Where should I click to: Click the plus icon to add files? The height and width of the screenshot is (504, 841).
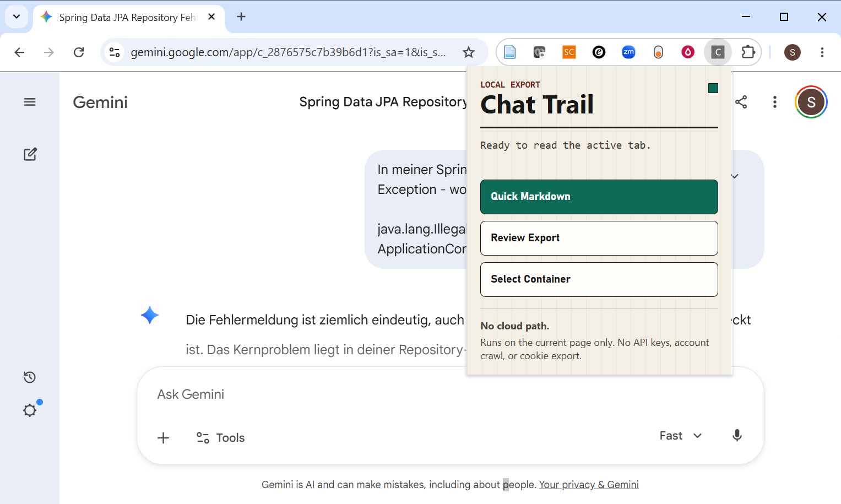[164, 438]
